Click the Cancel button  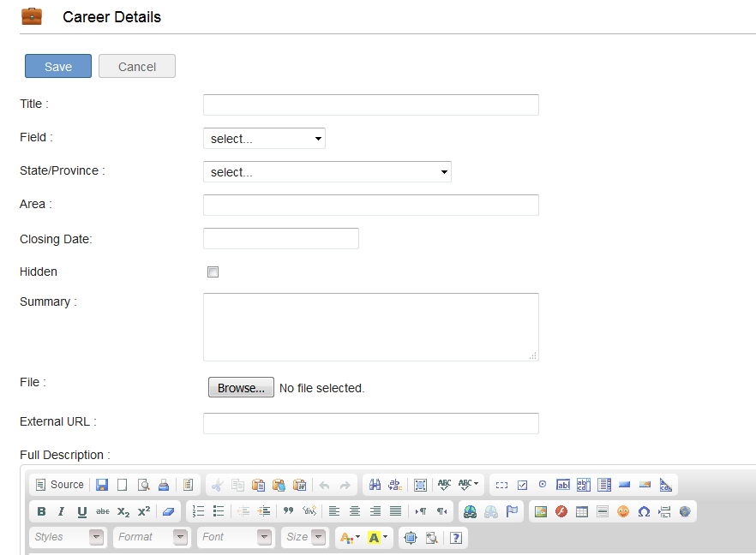[137, 66]
